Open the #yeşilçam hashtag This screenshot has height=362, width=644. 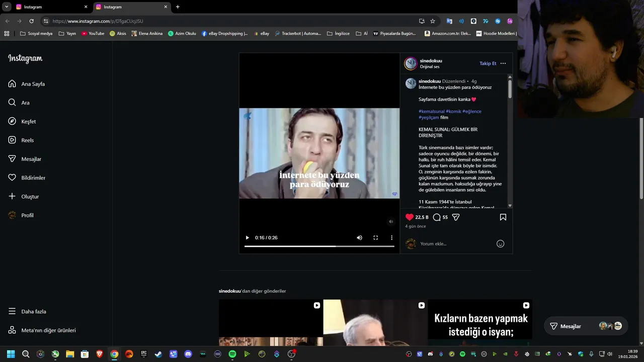pyautogui.click(x=429, y=117)
